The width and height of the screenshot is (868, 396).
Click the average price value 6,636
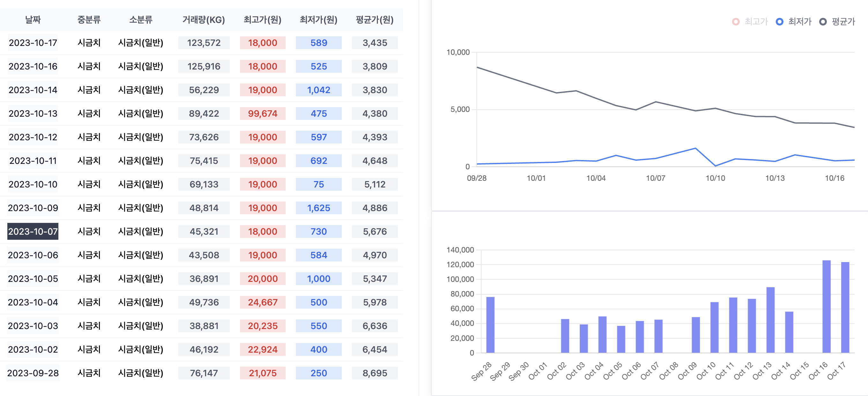click(375, 326)
